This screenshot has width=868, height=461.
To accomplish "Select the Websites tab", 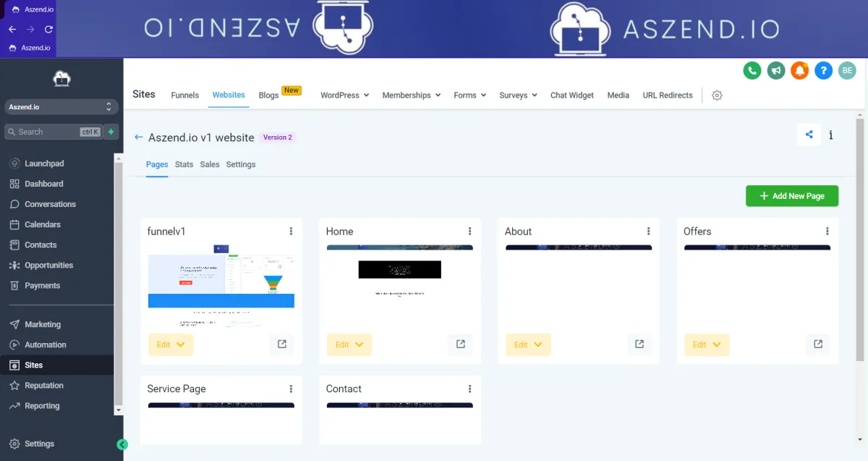I will 229,95.
